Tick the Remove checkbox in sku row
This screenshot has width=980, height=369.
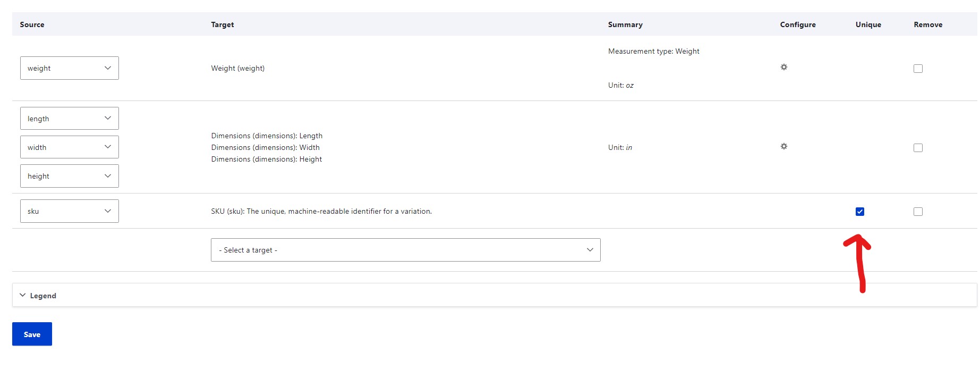coord(918,212)
